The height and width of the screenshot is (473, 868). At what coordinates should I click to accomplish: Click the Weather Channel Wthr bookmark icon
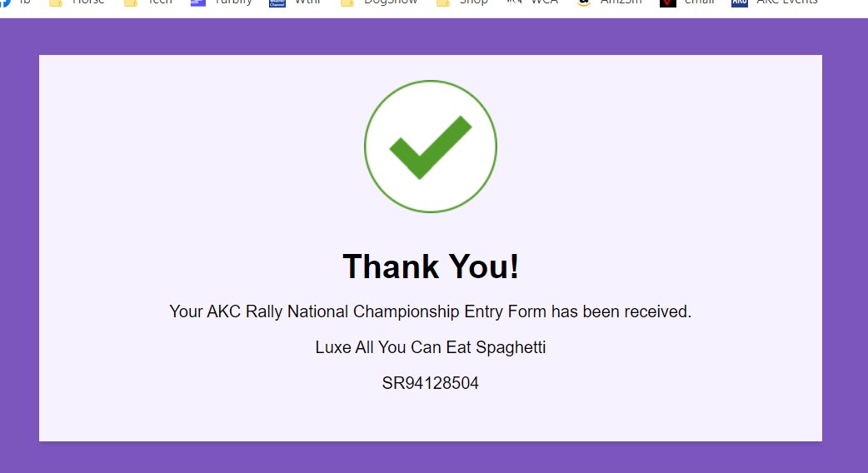pos(277,2)
